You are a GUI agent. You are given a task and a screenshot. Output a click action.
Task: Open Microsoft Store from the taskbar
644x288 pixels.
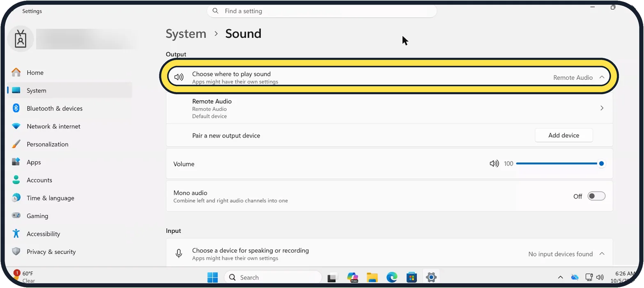click(x=412, y=277)
